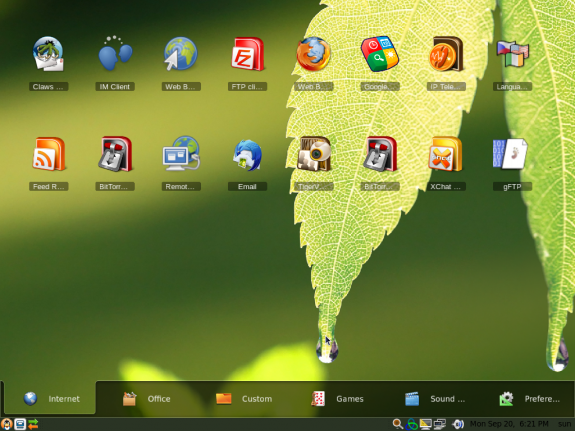Open the IM Client launcher
Image resolution: width=575 pixels, height=431 pixels.
pos(115,54)
